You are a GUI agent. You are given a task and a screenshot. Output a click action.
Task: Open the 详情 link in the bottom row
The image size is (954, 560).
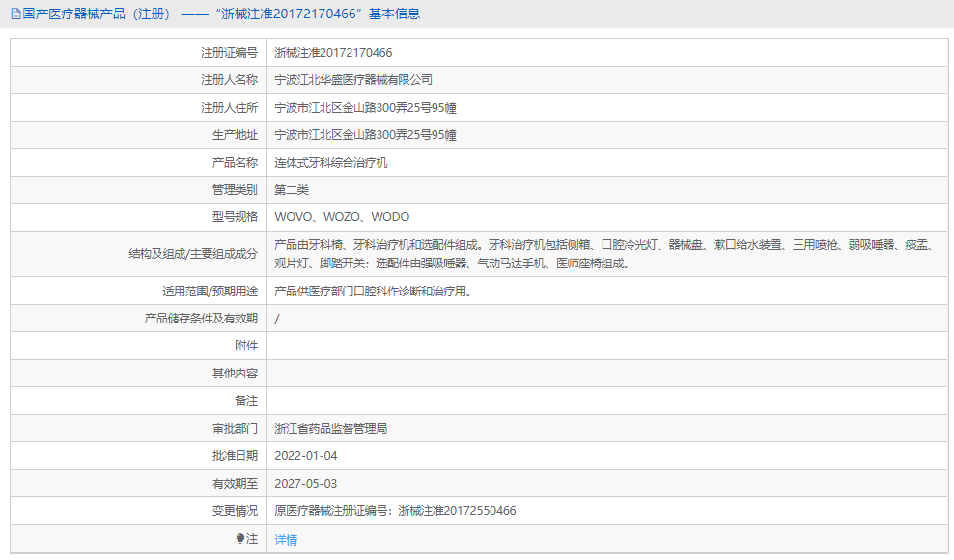pyautogui.click(x=285, y=538)
